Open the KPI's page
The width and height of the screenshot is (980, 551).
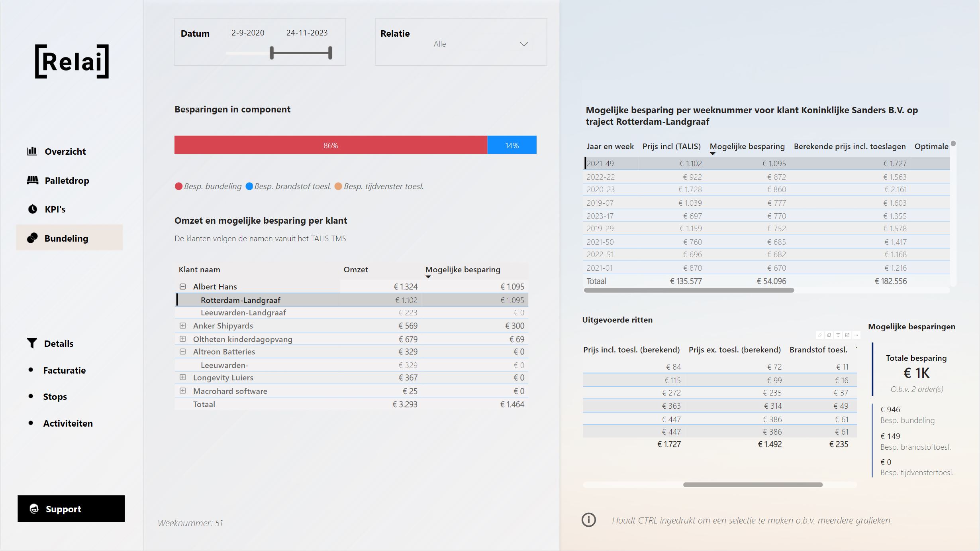click(55, 209)
